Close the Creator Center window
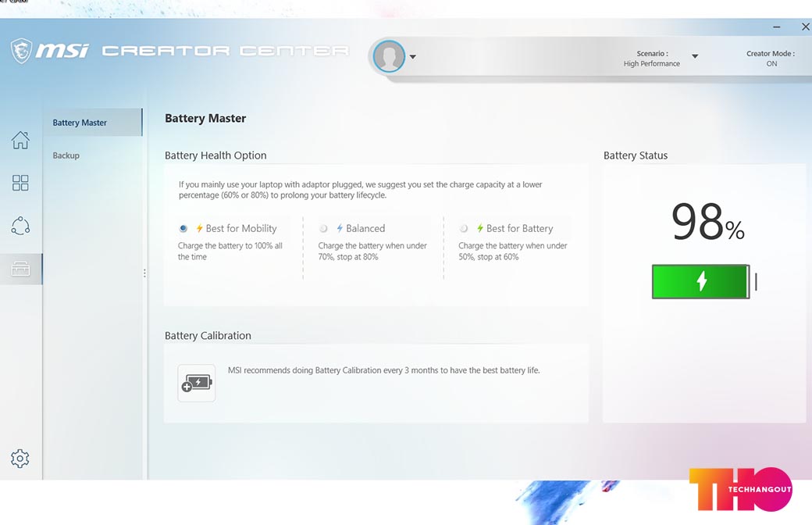Viewport: 812px width, 525px height. pos(805,27)
